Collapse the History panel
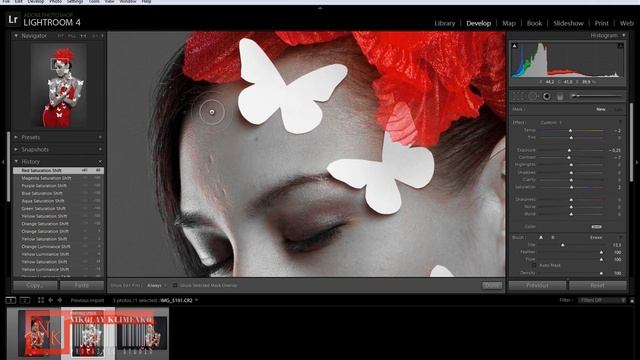 [x=16, y=162]
